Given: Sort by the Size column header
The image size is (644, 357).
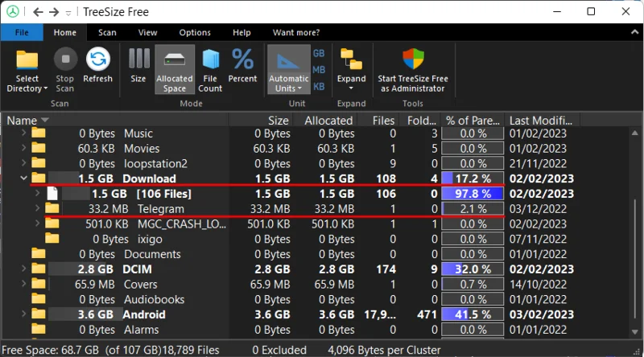Looking at the screenshot, I should [x=260, y=121].
